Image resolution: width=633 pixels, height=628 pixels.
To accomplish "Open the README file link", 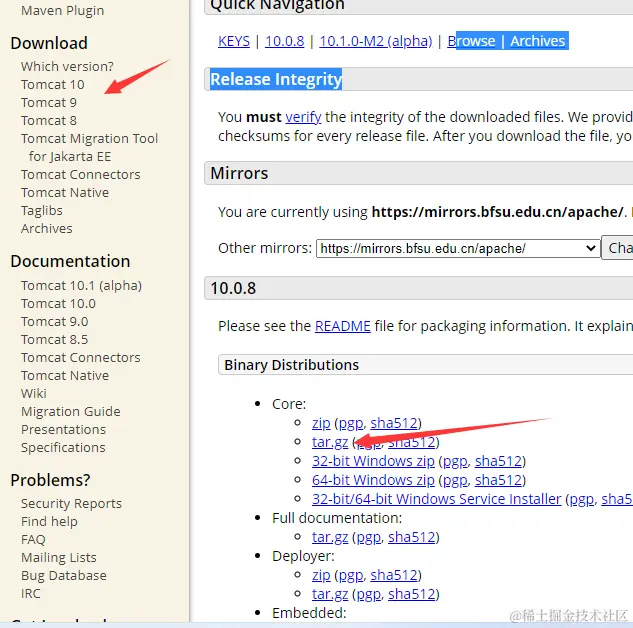I will (x=342, y=326).
